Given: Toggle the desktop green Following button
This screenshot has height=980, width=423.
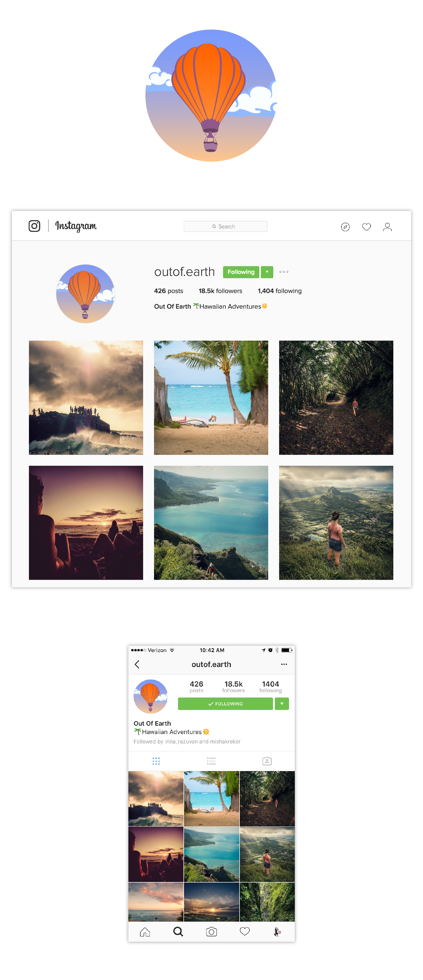Looking at the screenshot, I should [x=241, y=272].
